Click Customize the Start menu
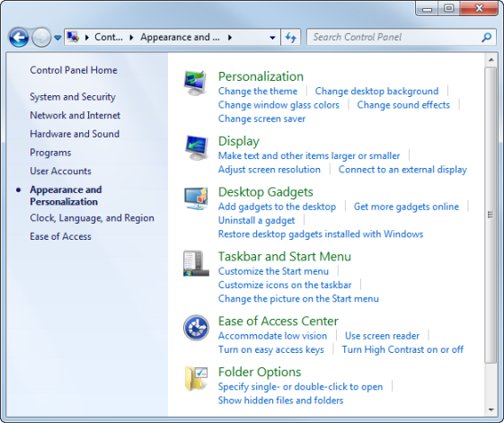 273,271
